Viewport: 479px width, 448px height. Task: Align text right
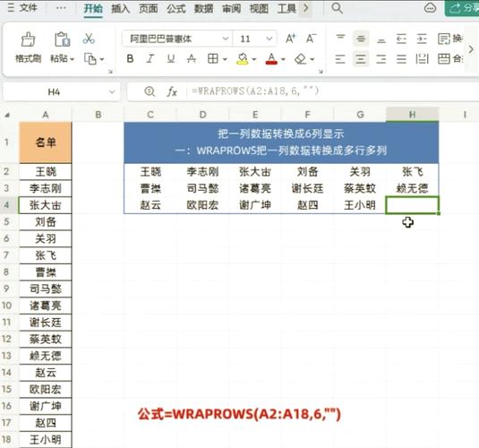click(381, 59)
